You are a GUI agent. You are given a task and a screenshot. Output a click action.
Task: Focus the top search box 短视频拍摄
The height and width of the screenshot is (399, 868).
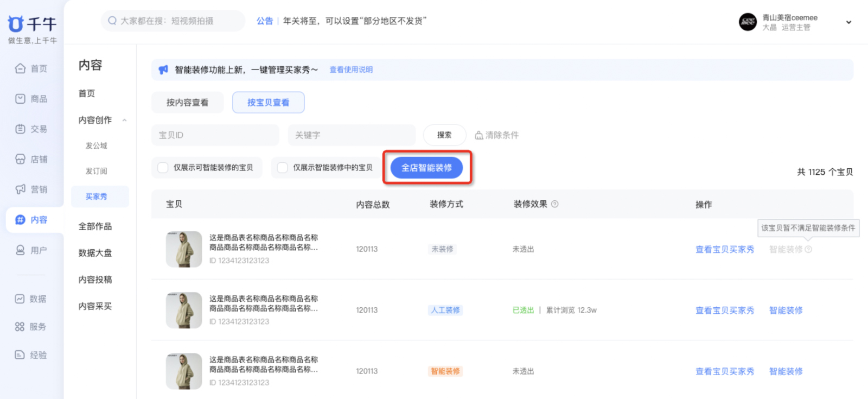(173, 21)
